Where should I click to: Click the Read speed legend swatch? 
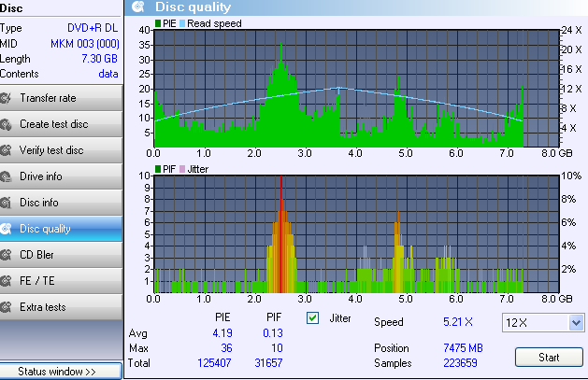coord(183,22)
